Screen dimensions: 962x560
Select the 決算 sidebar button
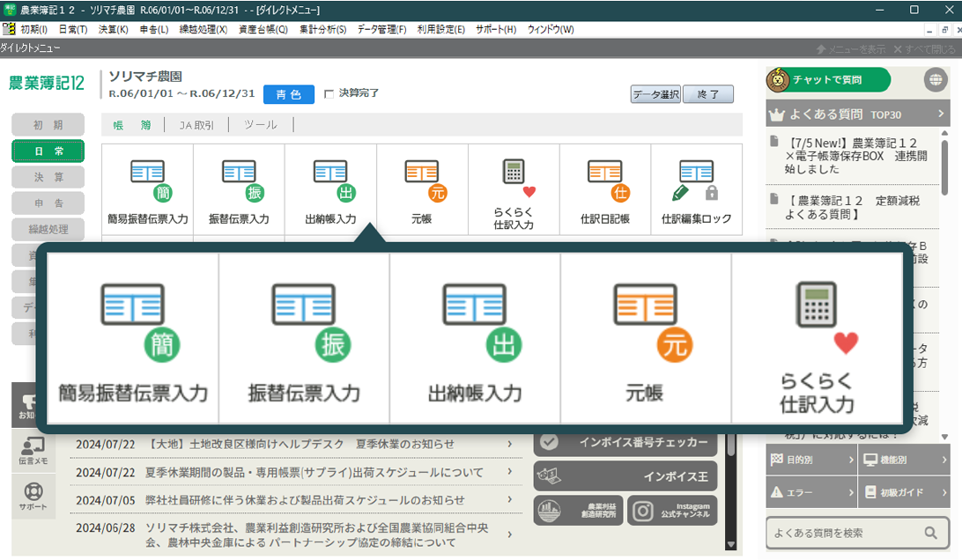[x=48, y=177]
